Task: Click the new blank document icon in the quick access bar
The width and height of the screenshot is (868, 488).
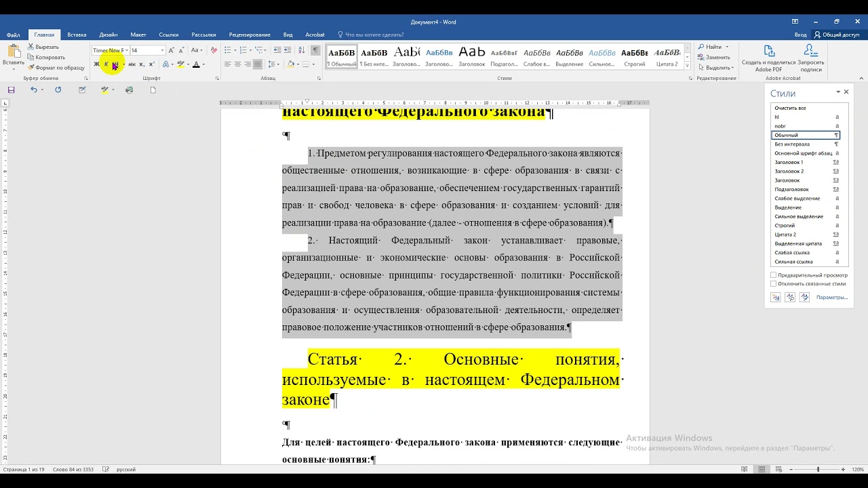Action: pos(153,89)
